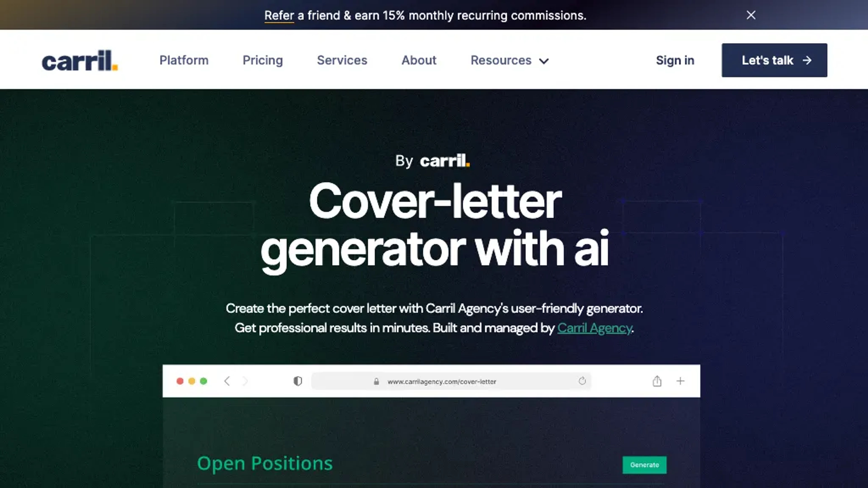The height and width of the screenshot is (488, 868).
Task: Click the Carril logo in header
Action: (80, 60)
